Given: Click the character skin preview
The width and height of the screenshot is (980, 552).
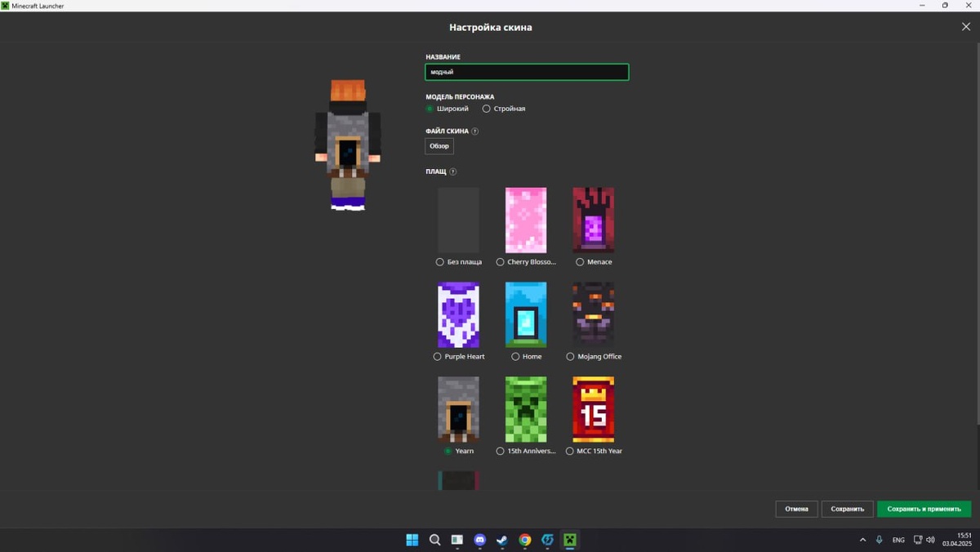Looking at the screenshot, I should click(x=348, y=145).
